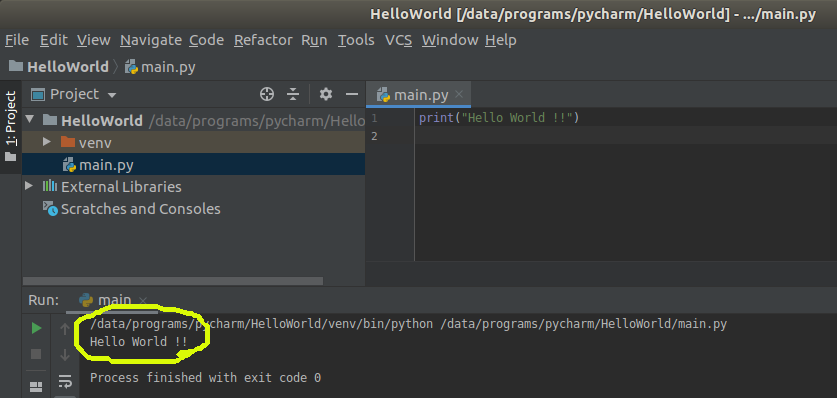This screenshot has height=398, width=837.
Task: Open the Refactor menu
Action: 263,40
